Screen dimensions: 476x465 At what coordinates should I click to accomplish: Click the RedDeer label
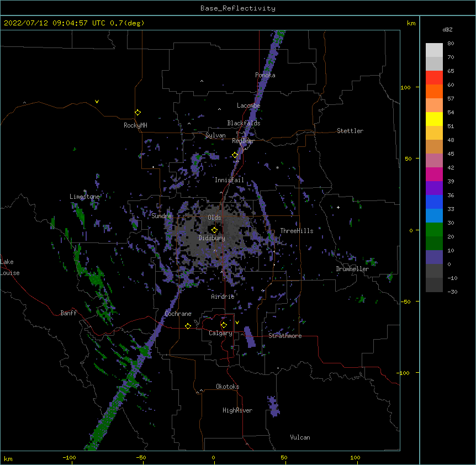pos(242,141)
